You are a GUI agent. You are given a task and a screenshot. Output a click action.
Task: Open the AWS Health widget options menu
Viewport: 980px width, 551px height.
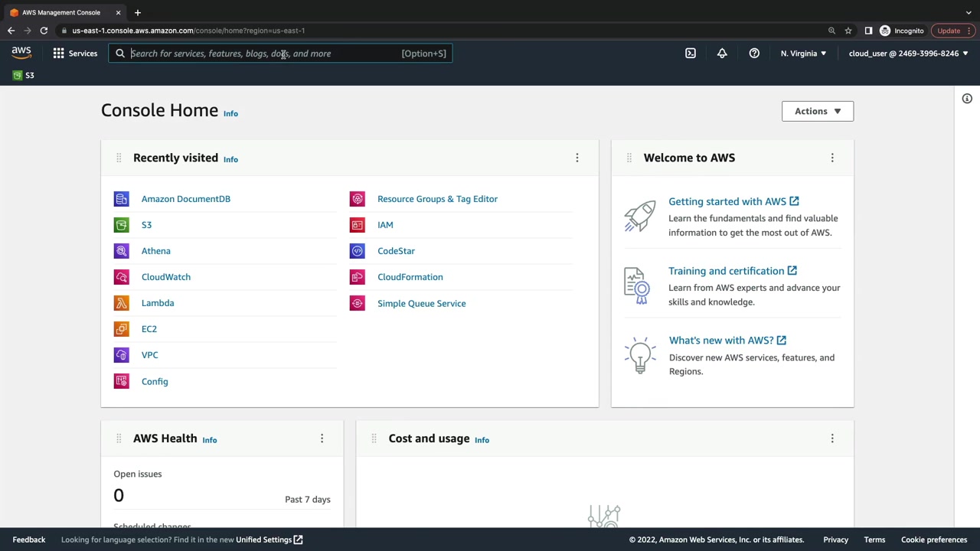point(322,439)
